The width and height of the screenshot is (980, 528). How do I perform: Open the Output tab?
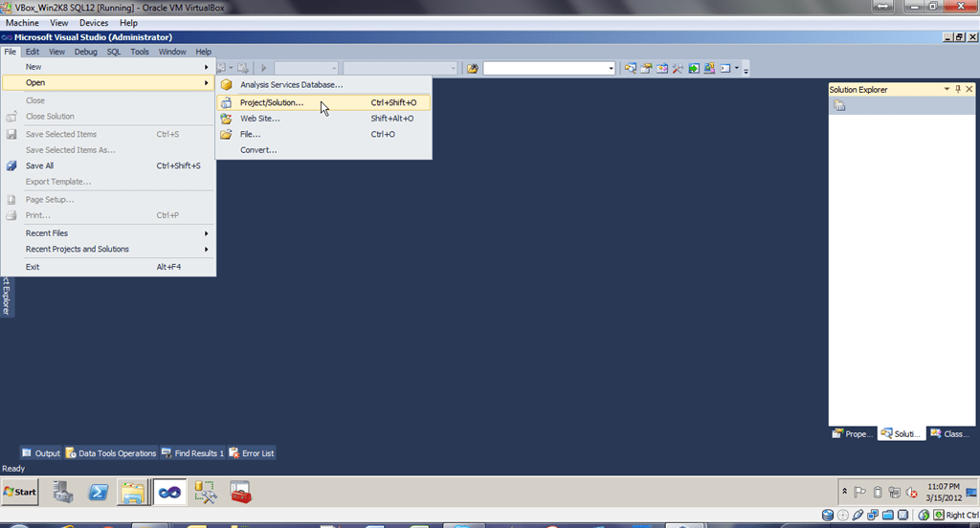coord(40,453)
